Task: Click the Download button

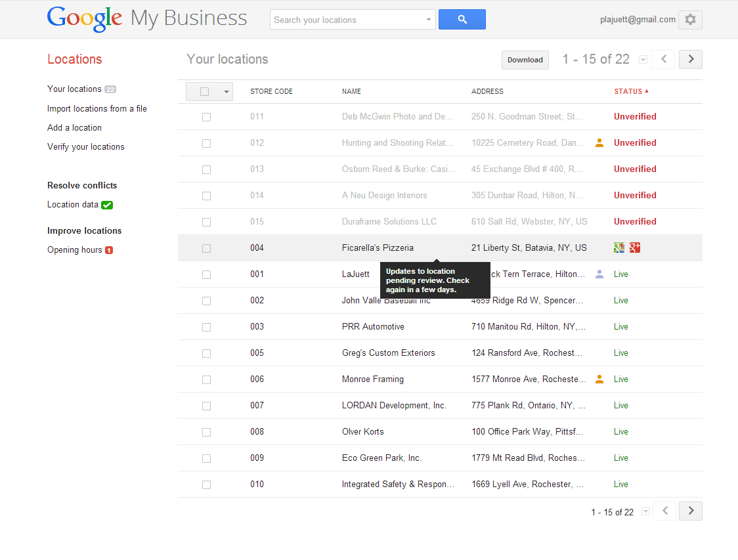Action: 525,60
